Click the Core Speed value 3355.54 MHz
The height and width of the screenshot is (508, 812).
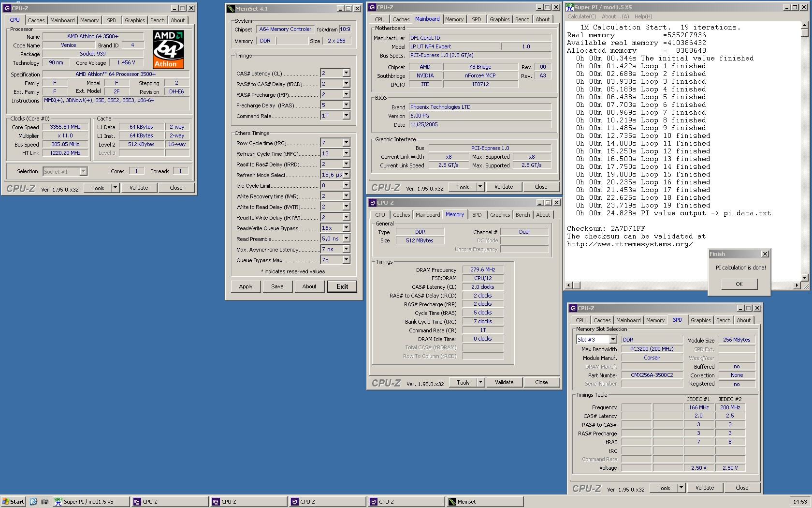[65, 127]
